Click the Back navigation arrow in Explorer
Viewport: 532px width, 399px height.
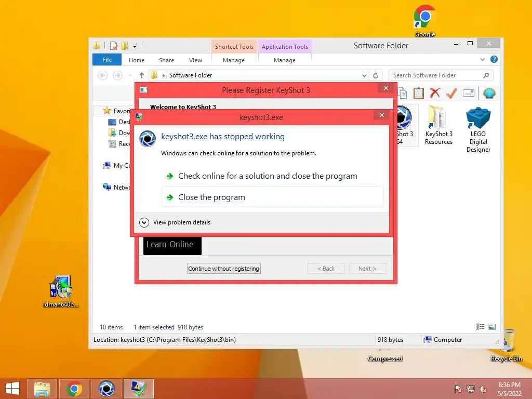102,75
